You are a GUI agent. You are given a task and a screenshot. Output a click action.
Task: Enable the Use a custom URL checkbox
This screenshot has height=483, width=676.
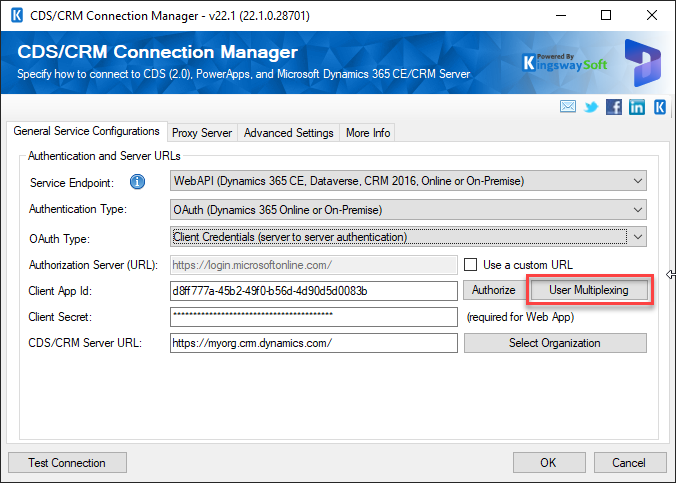click(470, 264)
